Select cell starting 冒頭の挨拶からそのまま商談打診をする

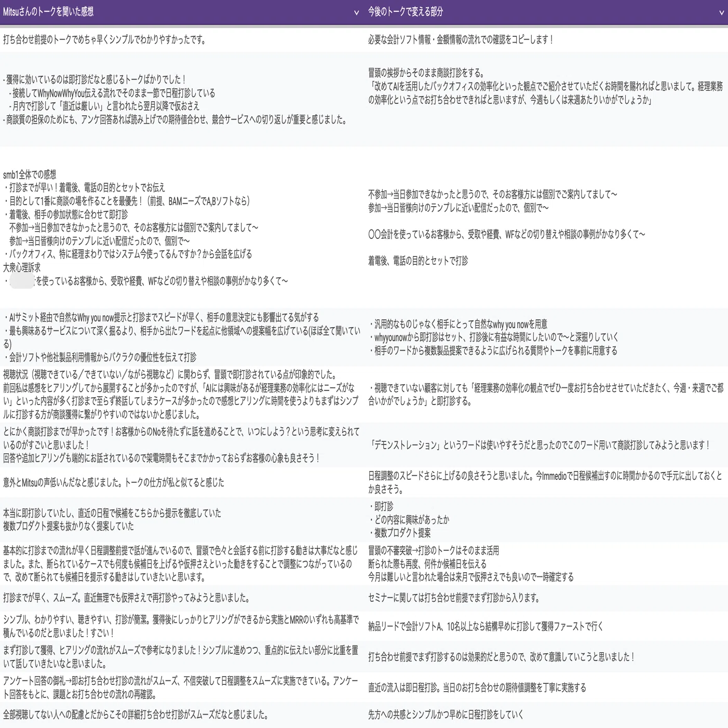[546, 99]
